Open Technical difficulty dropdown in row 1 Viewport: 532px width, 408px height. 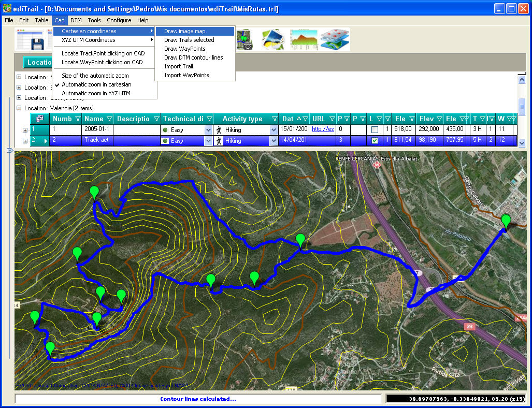tap(208, 130)
